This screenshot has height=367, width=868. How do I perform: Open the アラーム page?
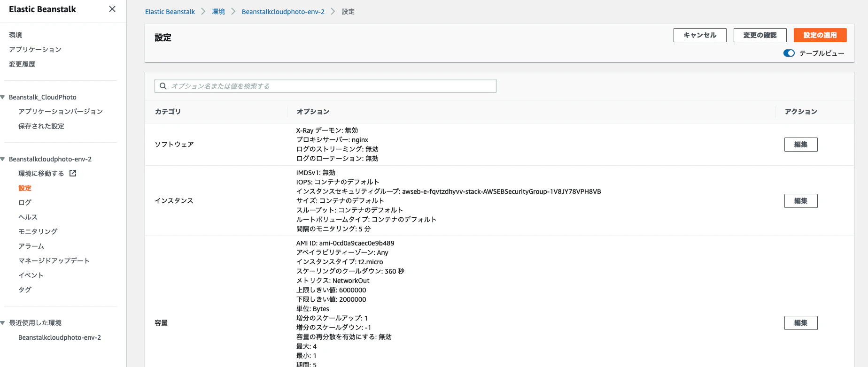pos(31,246)
